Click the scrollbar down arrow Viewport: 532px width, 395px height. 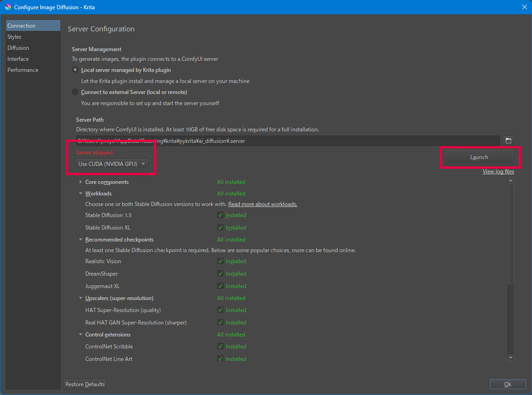511,358
